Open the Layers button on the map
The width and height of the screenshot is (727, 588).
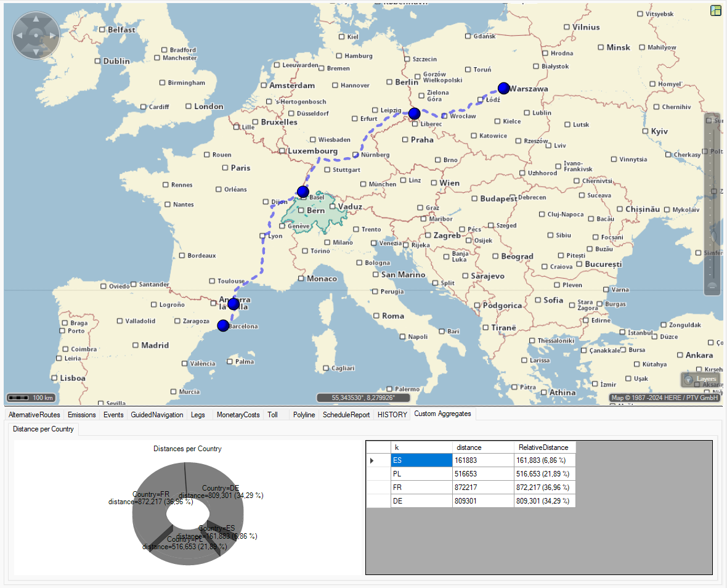click(x=701, y=379)
